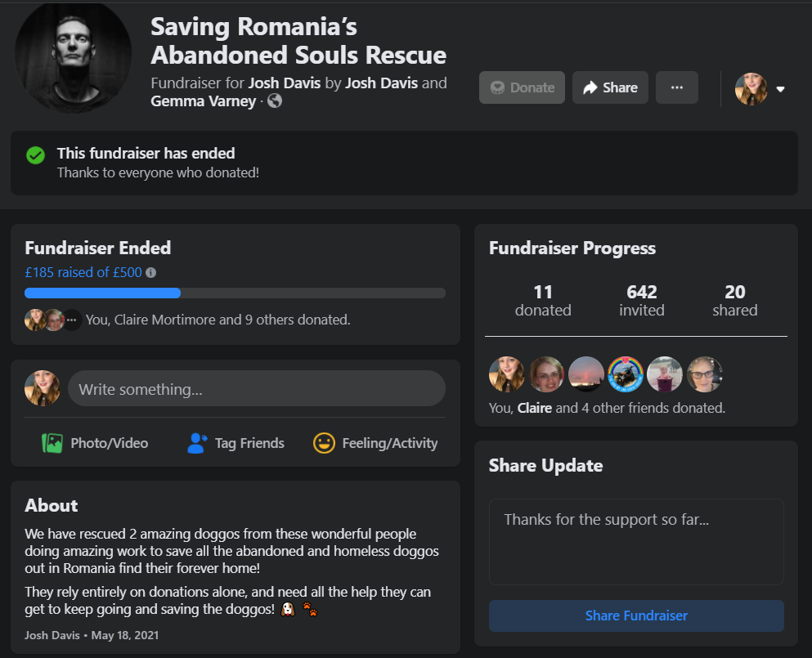Click the ellipsis donor avatar bubble

pyautogui.click(x=73, y=320)
